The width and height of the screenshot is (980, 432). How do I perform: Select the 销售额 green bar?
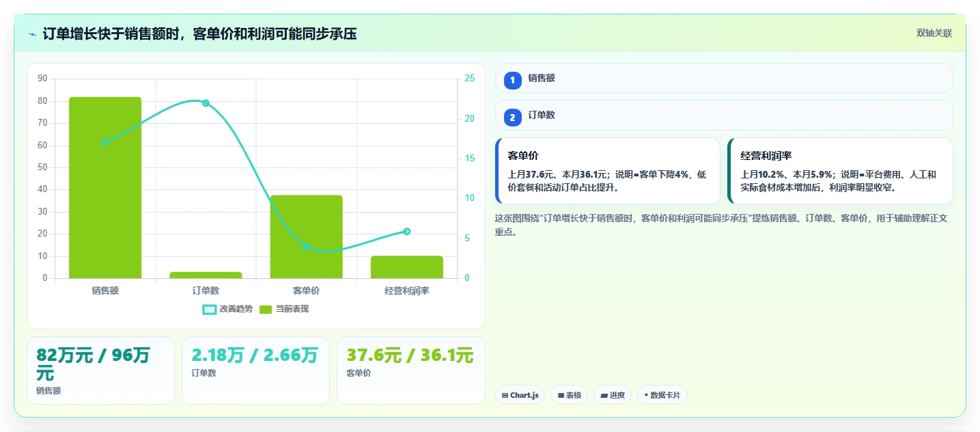pos(105,187)
